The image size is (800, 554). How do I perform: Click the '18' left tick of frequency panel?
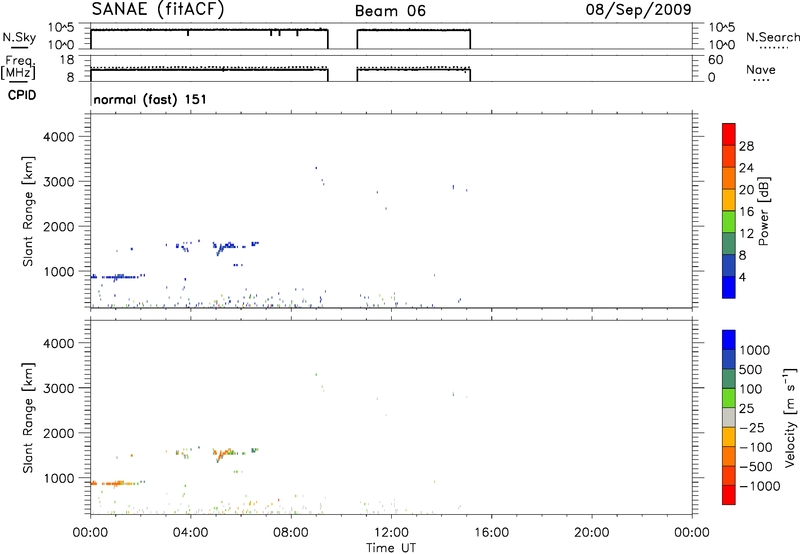(x=67, y=60)
